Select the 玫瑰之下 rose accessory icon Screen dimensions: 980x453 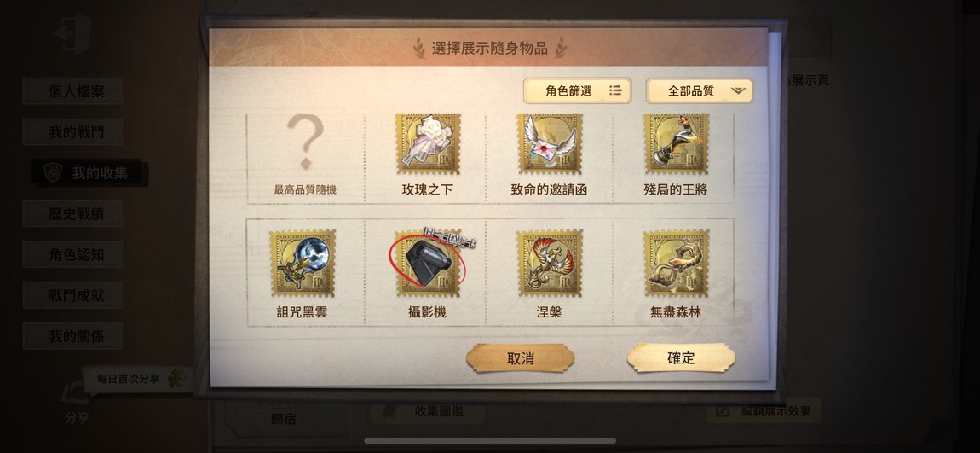tap(428, 143)
